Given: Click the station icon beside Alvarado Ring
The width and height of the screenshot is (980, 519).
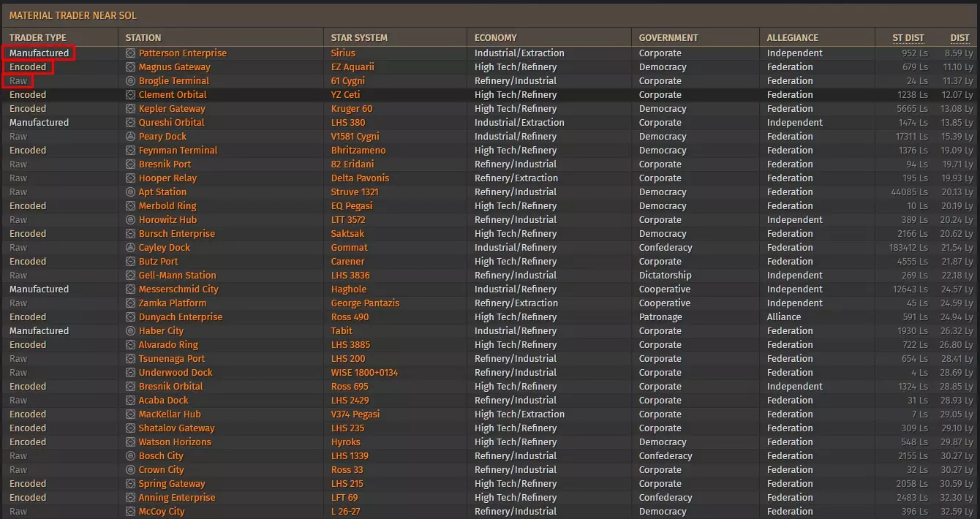Looking at the screenshot, I should click(130, 345).
